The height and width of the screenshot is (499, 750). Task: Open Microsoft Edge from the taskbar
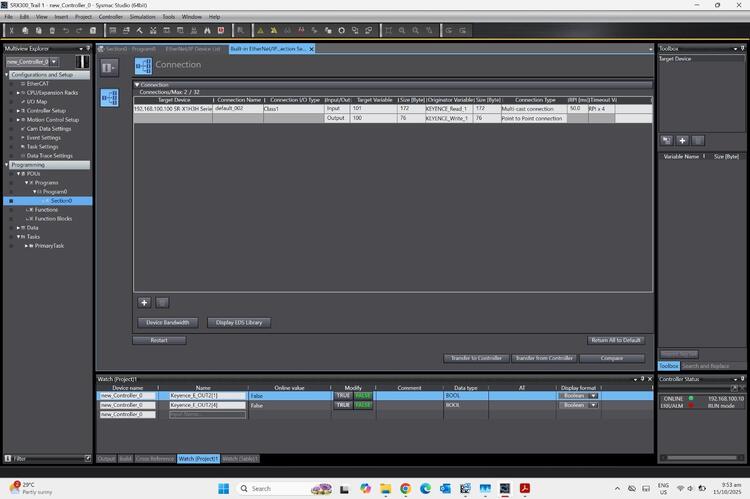426,488
